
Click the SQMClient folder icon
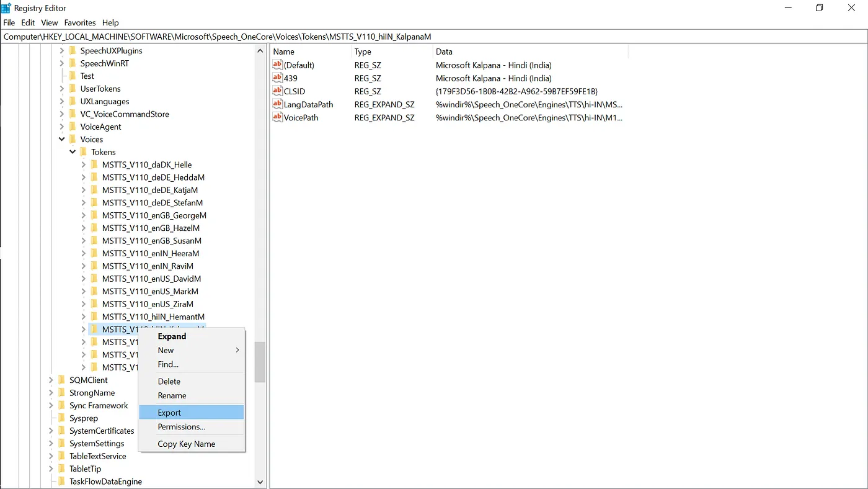(x=61, y=380)
